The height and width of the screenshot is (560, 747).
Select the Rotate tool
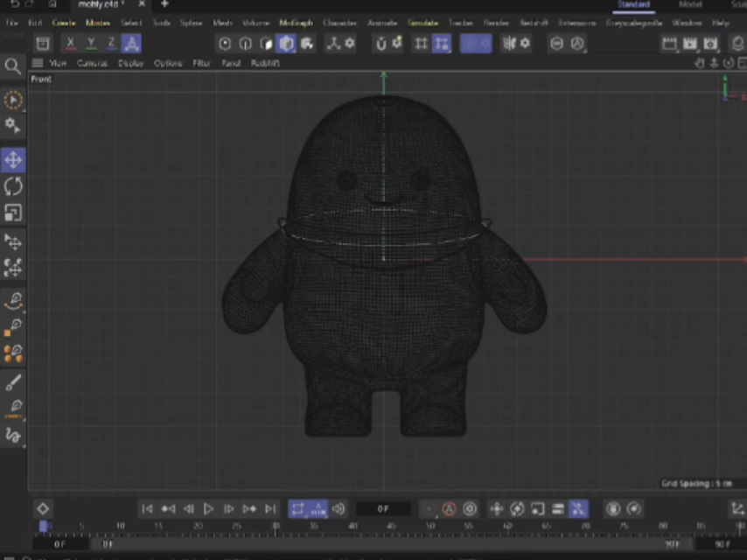point(13,185)
